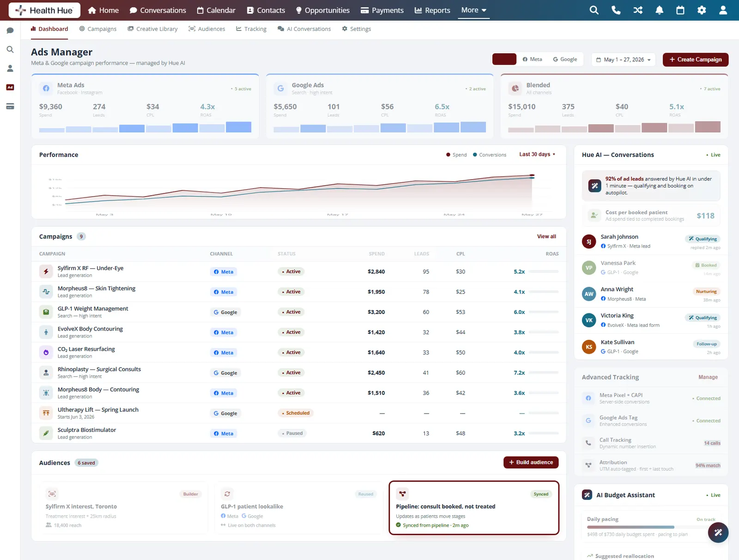The width and height of the screenshot is (739, 560).
Task: Open AI Conversations tab
Action: click(304, 29)
